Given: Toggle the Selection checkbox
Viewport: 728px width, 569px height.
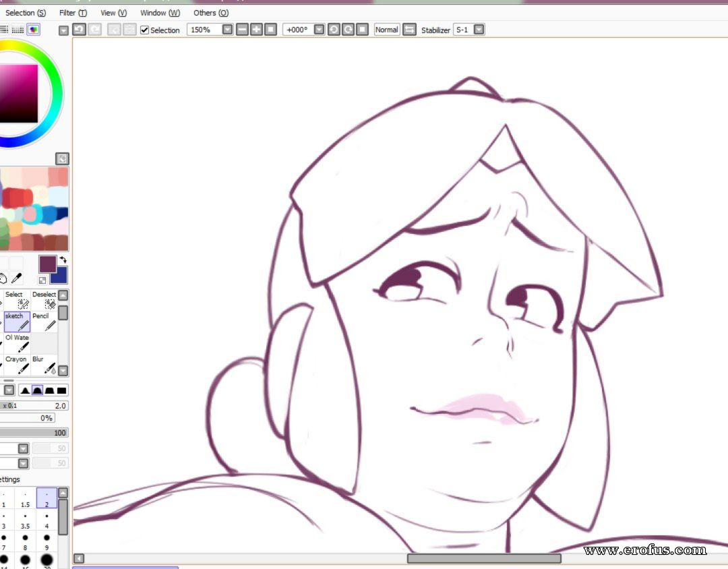Looking at the screenshot, I should 144,30.
